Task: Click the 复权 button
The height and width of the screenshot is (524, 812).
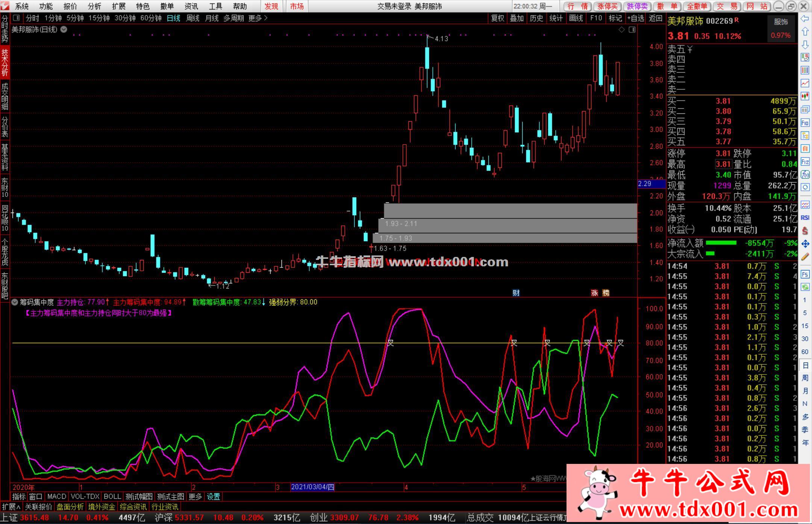Action: tap(497, 18)
